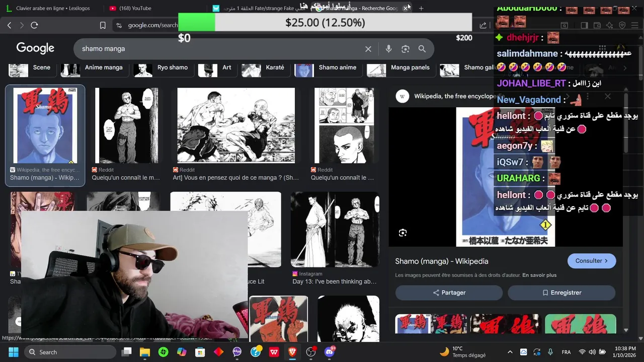Click the google.com address bar

153,25
